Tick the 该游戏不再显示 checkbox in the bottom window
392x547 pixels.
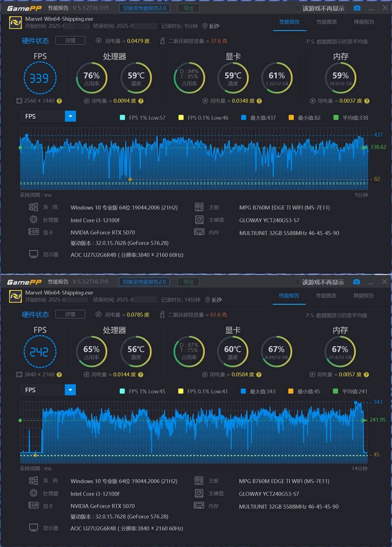click(297, 282)
